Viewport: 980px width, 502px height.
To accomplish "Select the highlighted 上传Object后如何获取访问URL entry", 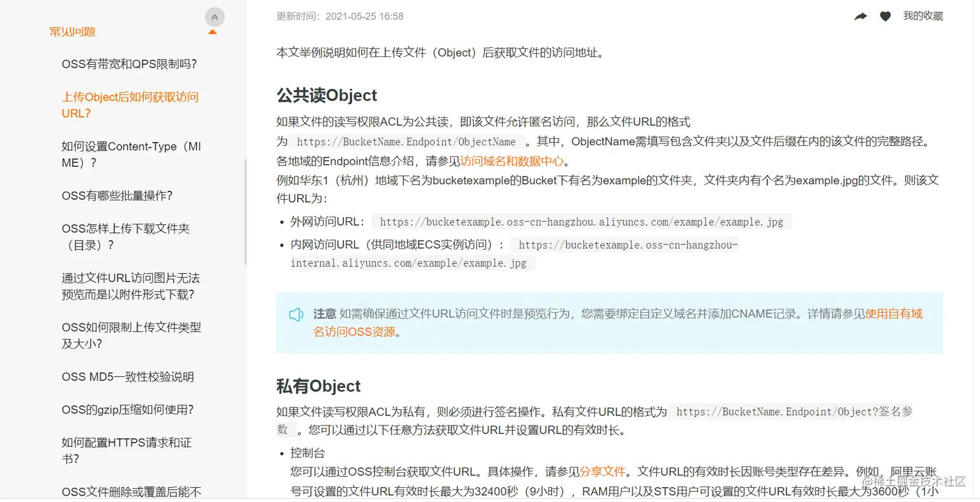I will click(x=130, y=104).
